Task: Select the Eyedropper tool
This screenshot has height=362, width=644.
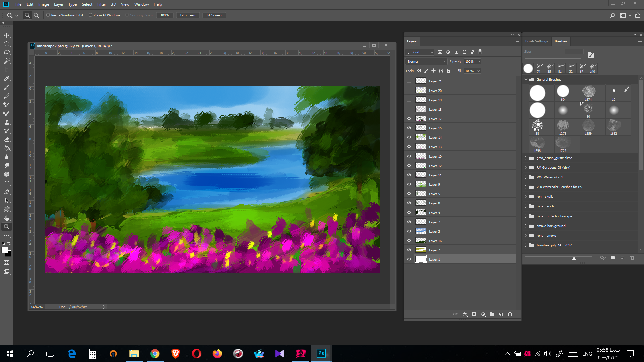Action: [x=7, y=78]
